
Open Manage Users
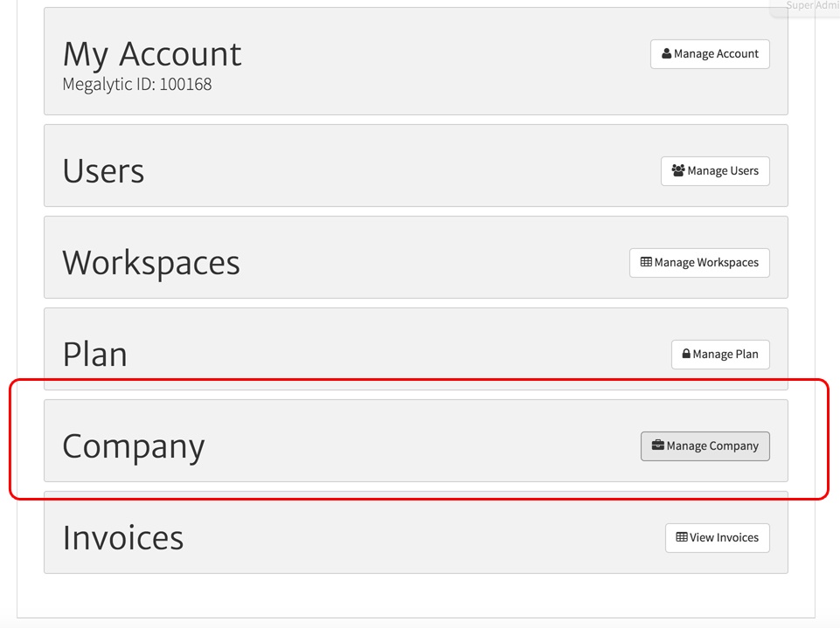pyautogui.click(x=715, y=171)
